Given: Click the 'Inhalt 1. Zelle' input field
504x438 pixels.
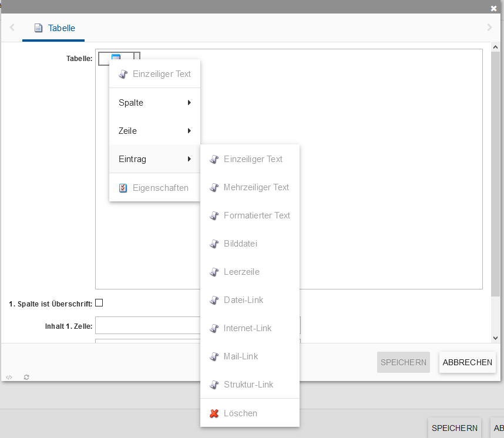Looking at the screenshot, I should 147,325.
